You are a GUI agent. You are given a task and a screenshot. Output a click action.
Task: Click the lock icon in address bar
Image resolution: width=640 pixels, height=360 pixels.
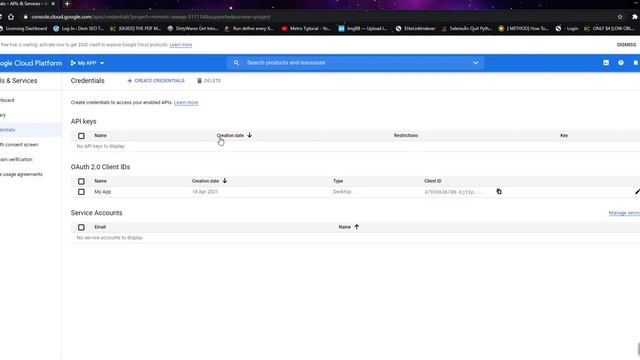pos(25,17)
